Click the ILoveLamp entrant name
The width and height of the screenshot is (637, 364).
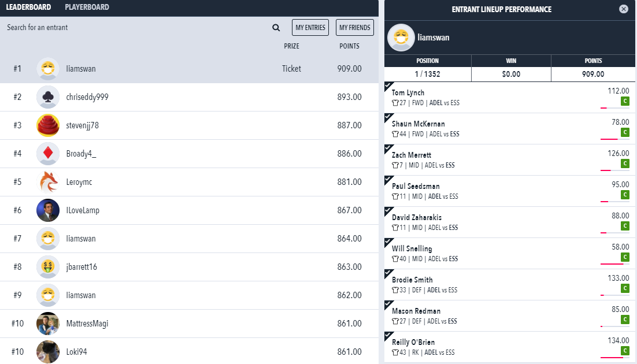pos(83,210)
